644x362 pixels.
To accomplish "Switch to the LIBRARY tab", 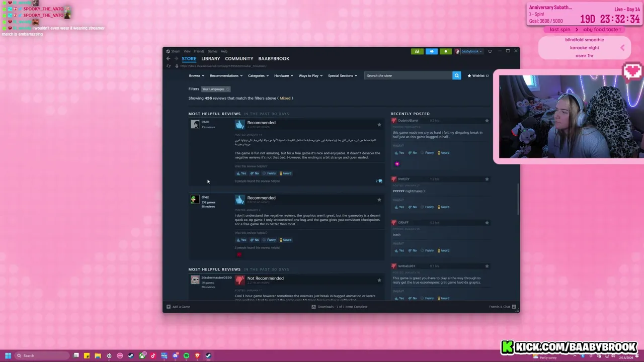I will point(210,59).
